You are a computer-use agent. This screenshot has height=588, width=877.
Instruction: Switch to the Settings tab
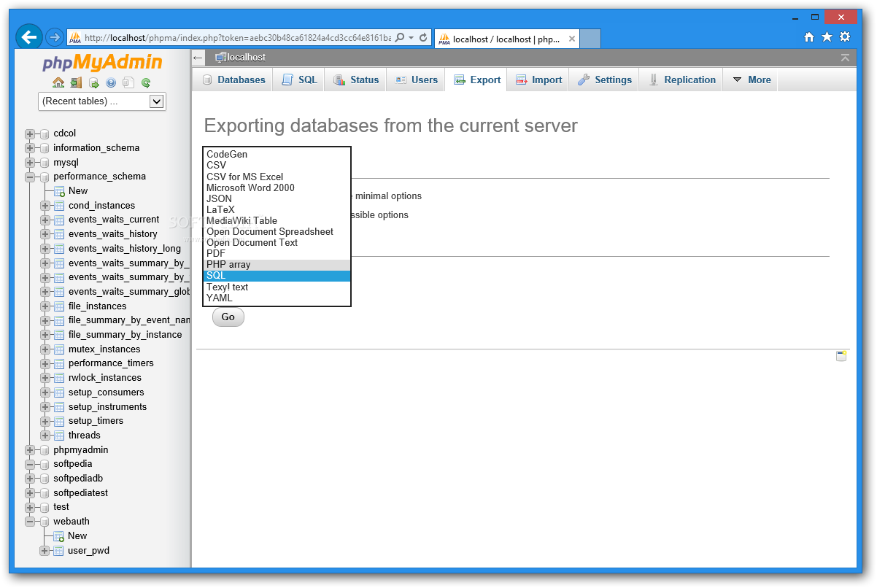(x=604, y=80)
